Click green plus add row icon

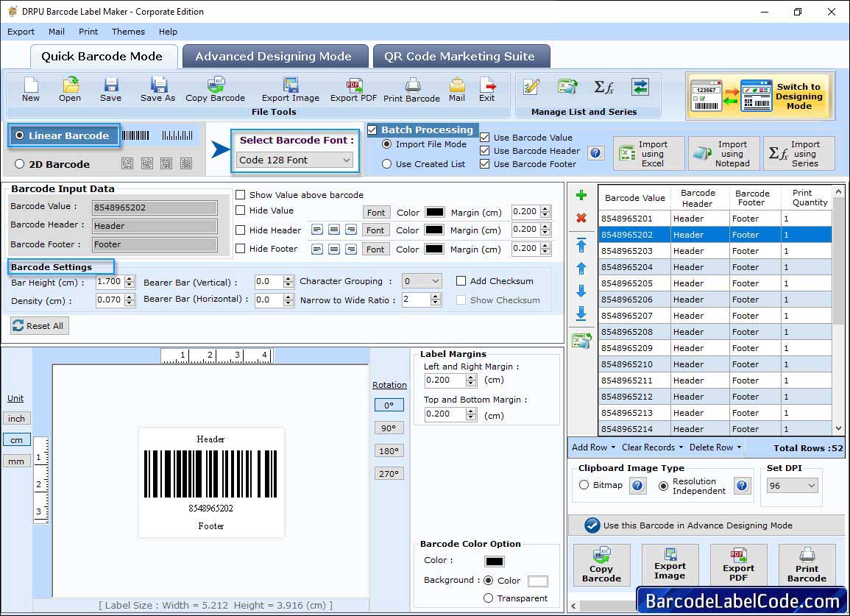tap(581, 195)
